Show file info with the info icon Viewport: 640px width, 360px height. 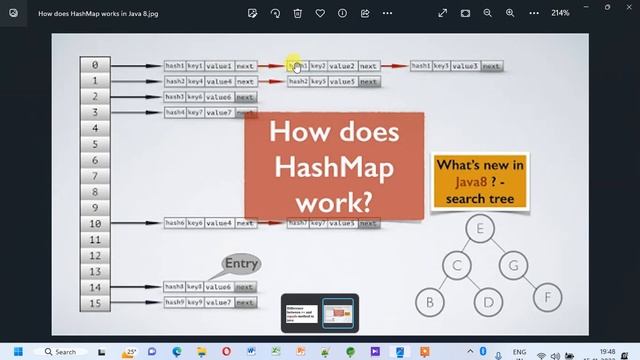342,13
